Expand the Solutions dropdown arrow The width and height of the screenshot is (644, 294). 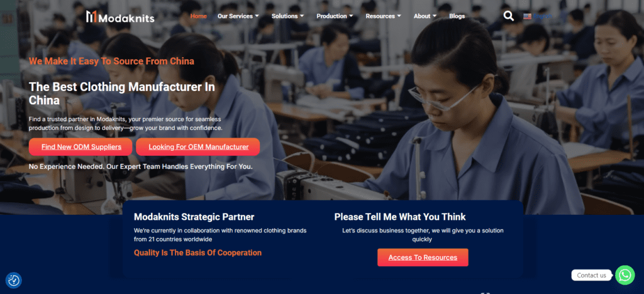(x=302, y=16)
